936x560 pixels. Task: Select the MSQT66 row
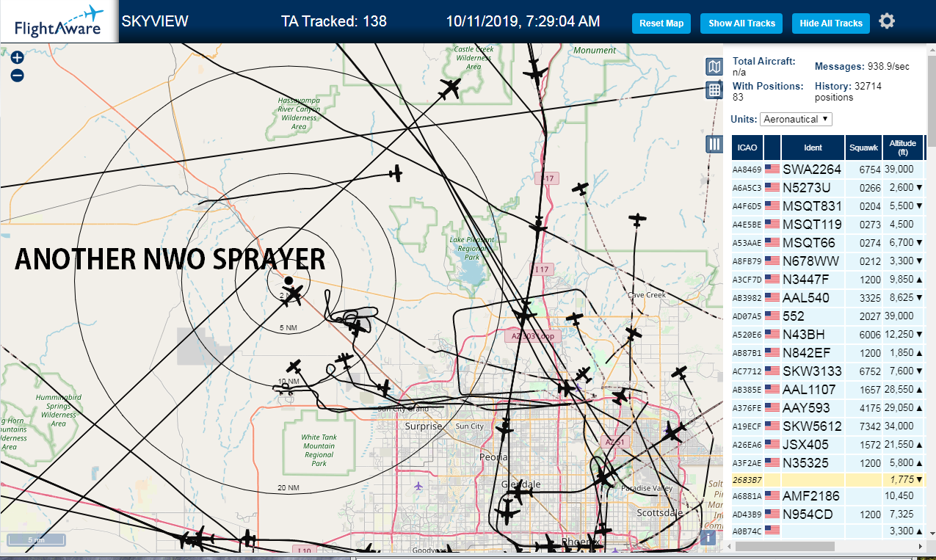click(827, 242)
